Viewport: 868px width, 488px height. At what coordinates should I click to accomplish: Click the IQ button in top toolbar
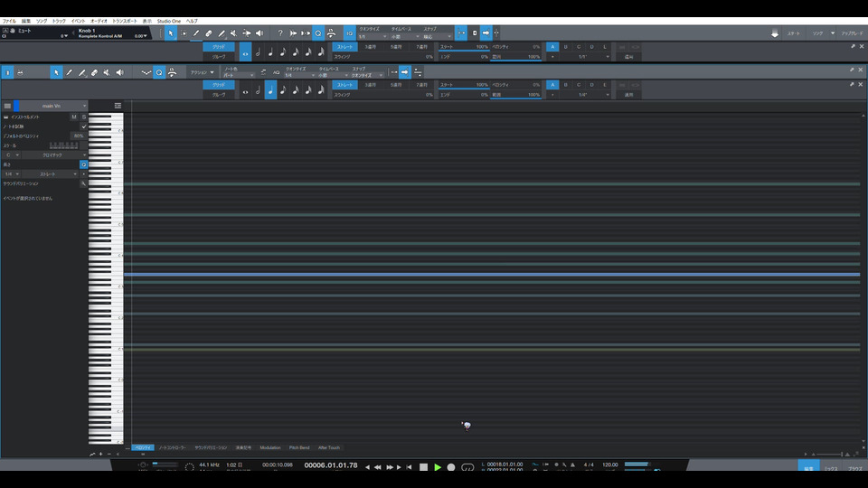tap(349, 33)
